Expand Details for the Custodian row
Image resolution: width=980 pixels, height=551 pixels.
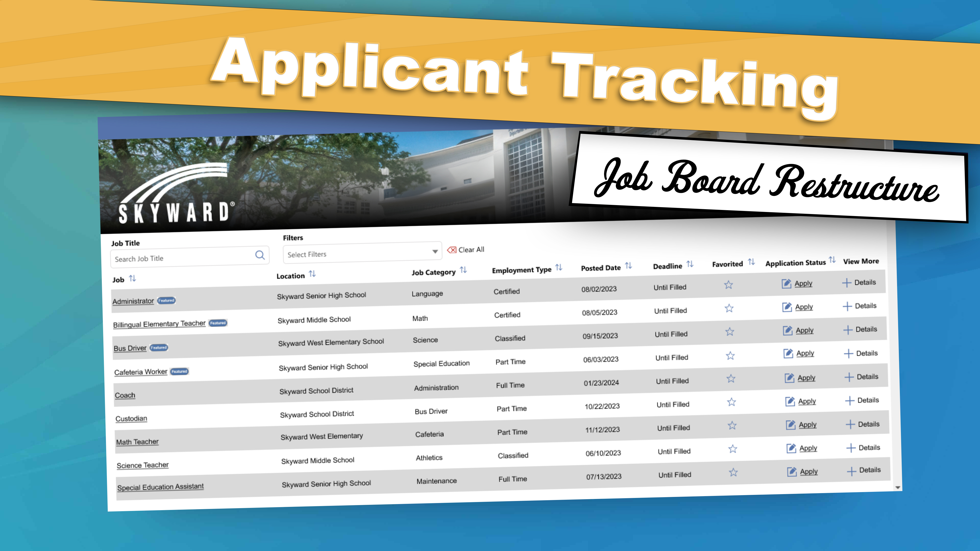[x=862, y=400]
